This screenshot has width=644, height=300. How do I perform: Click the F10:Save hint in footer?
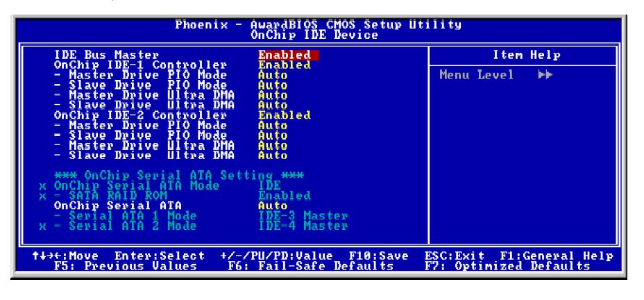tap(378, 256)
